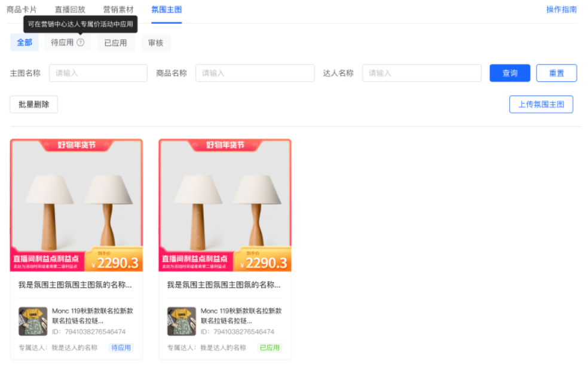Filter by 已应用 status

pyautogui.click(x=115, y=42)
